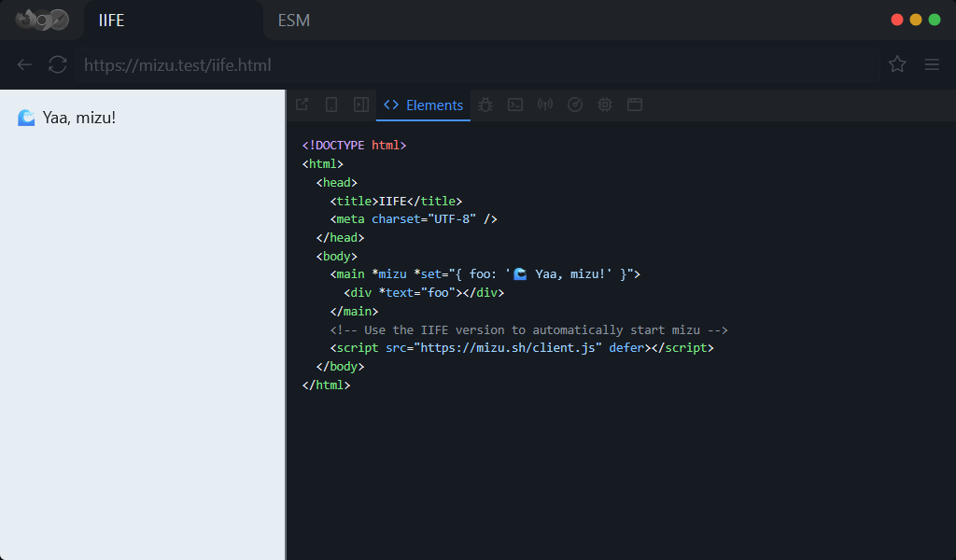This screenshot has width=956, height=560.
Task: Click the yellow window button
Action: (916, 20)
